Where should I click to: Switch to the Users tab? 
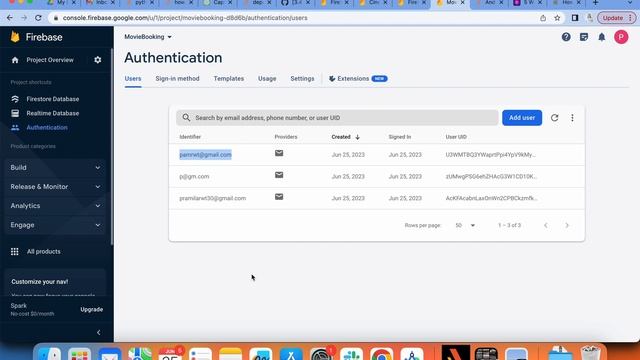pos(133,79)
